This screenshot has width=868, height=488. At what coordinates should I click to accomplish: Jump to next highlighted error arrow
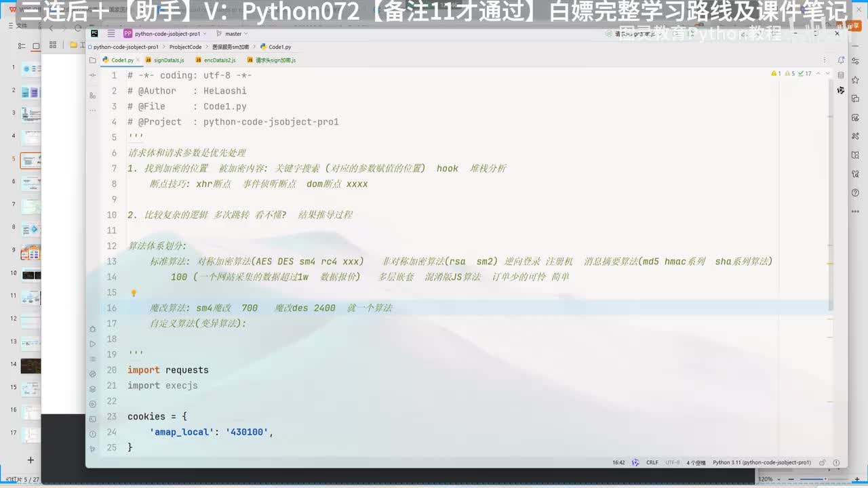tap(827, 73)
